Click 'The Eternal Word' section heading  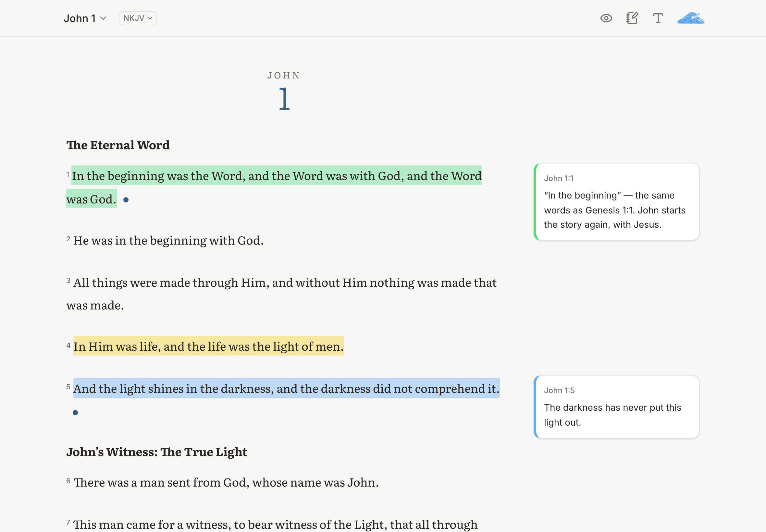[x=118, y=145]
